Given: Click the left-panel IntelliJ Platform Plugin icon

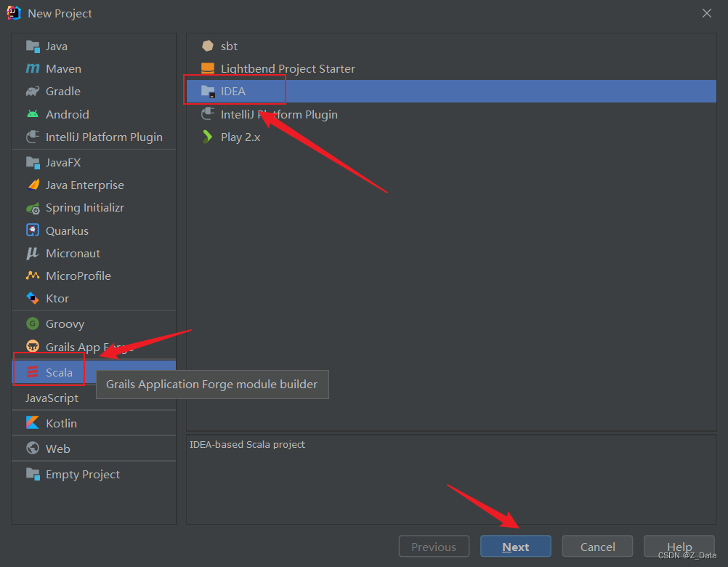Looking at the screenshot, I should [x=33, y=137].
